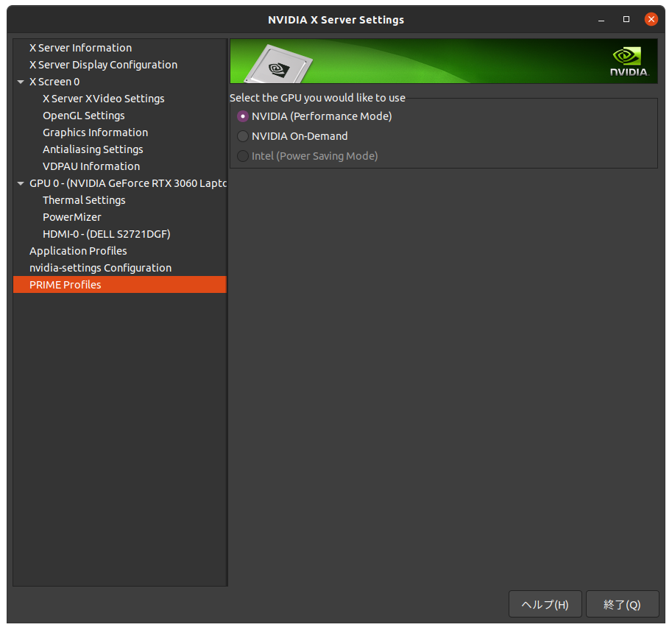This screenshot has width=672, height=630.
Task: Open nvidia-settings Configuration page
Action: (x=100, y=268)
